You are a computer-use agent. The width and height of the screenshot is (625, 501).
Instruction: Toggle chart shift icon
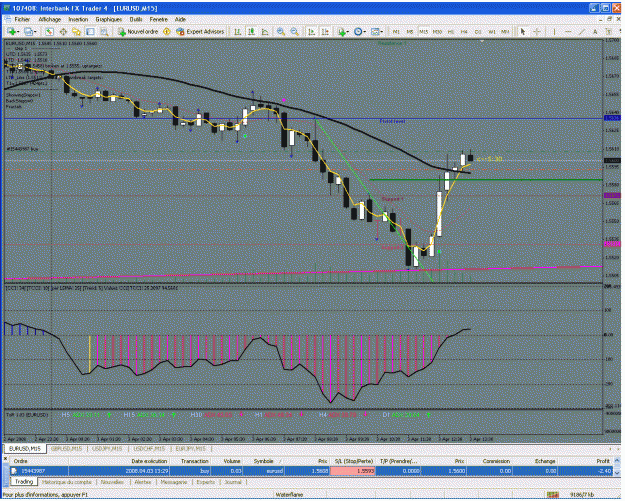pyautogui.click(x=325, y=31)
